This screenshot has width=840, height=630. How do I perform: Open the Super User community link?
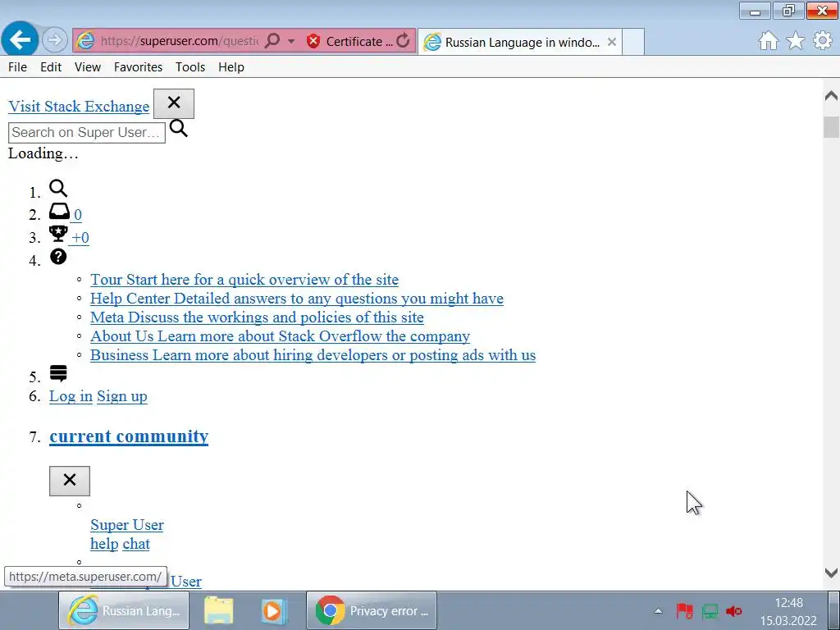(127, 525)
